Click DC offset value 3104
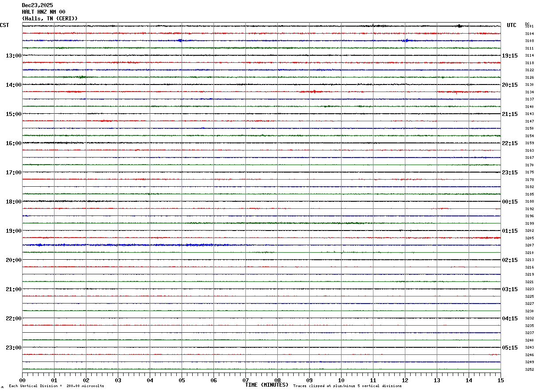The height and width of the screenshot is (392, 536). [529, 34]
